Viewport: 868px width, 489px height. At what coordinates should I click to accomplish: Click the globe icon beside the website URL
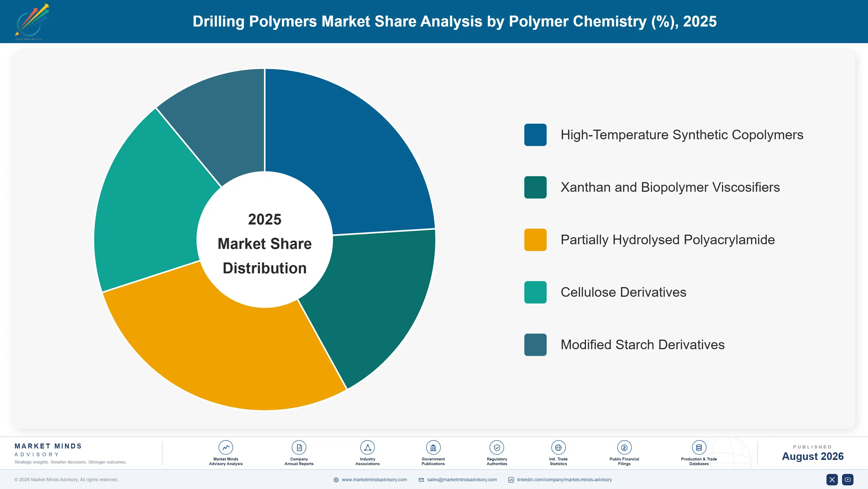pos(336,480)
